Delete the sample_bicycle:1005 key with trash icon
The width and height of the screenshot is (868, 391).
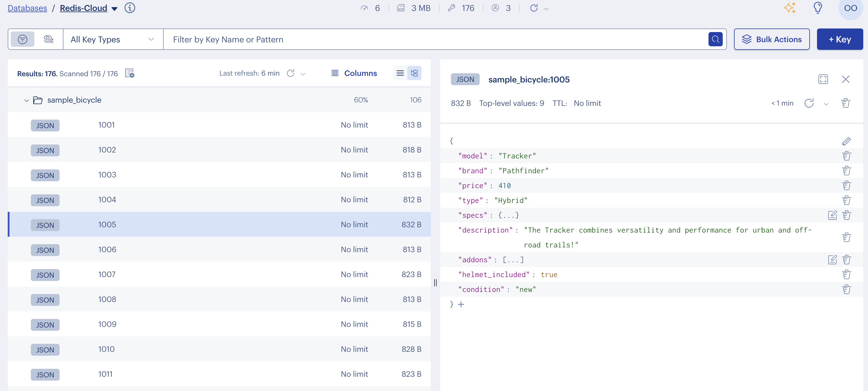click(846, 103)
